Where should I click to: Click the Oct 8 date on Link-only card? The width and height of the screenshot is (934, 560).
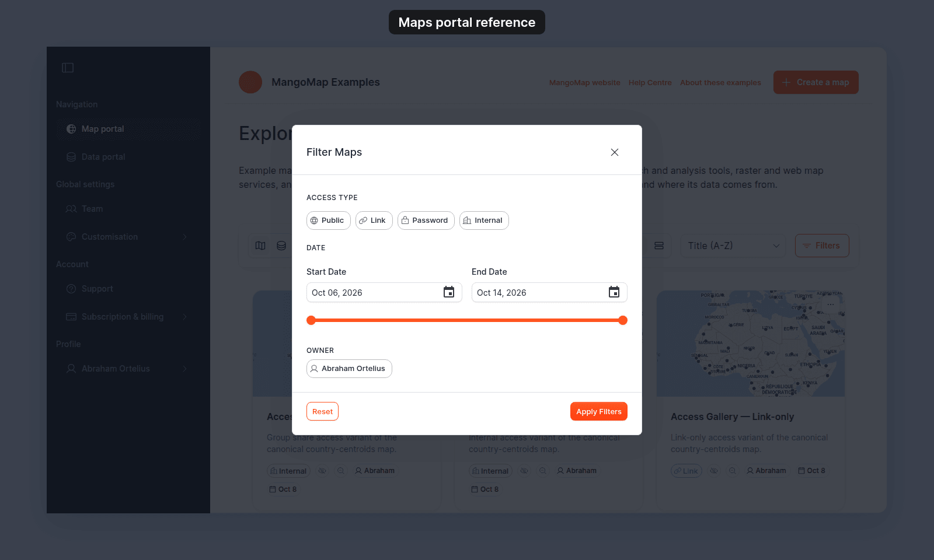811,471
